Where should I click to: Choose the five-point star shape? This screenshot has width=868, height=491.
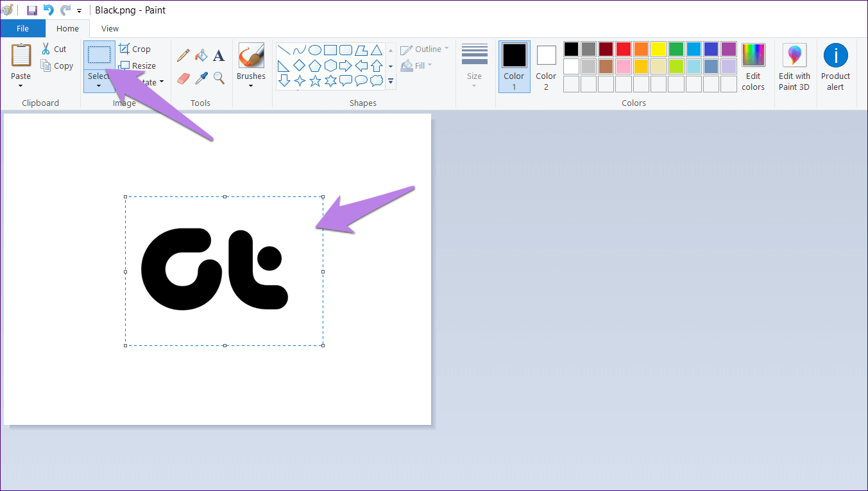315,81
